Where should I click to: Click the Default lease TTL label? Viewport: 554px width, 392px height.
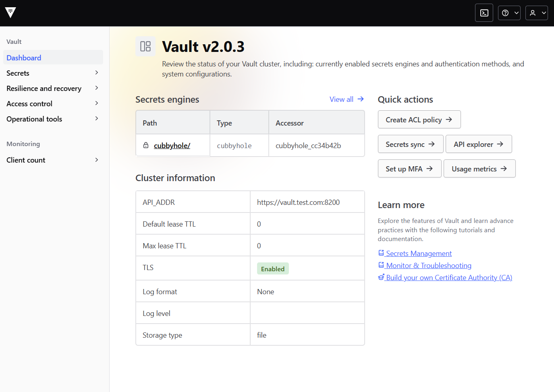[169, 224]
